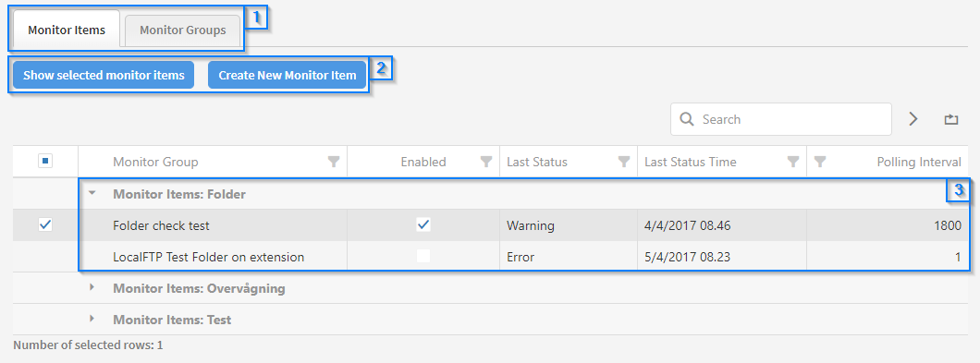Click the right arrow icon beside the search box
Screen dimensions: 980x363
coord(913,119)
